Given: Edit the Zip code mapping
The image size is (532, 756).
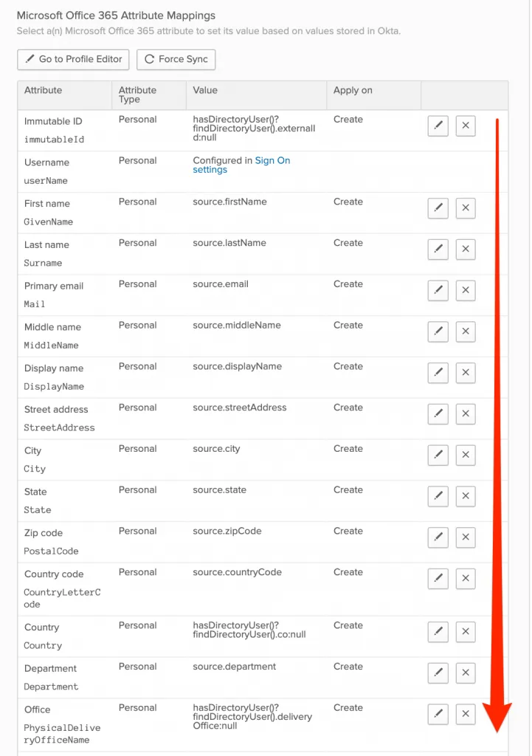Looking at the screenshot, I should 438,537.
